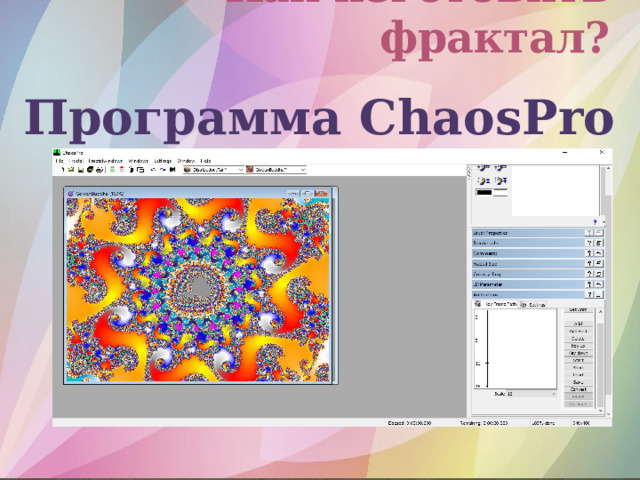Click the help button on 3D Parameter row
The width and height of the screenshot is (640, 480).
coord(589,284)
